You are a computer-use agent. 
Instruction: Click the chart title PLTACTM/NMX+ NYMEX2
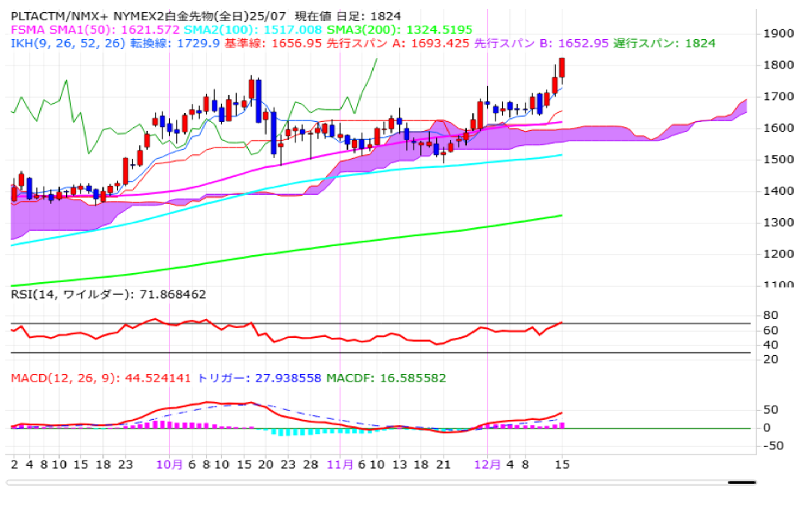click(113, 16)
